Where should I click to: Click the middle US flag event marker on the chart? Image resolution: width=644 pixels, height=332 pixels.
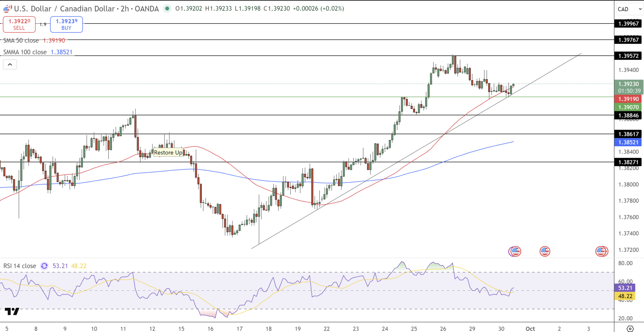(x=546, y=251)
